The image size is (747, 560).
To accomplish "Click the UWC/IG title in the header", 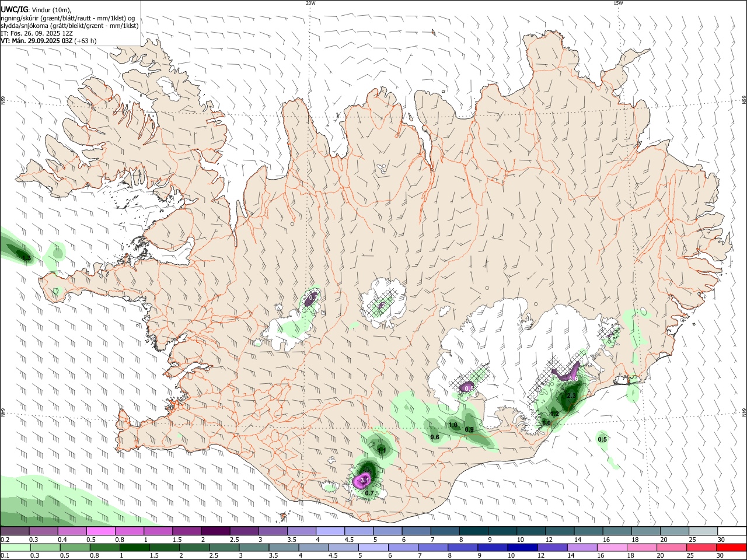I will [14, 9].
